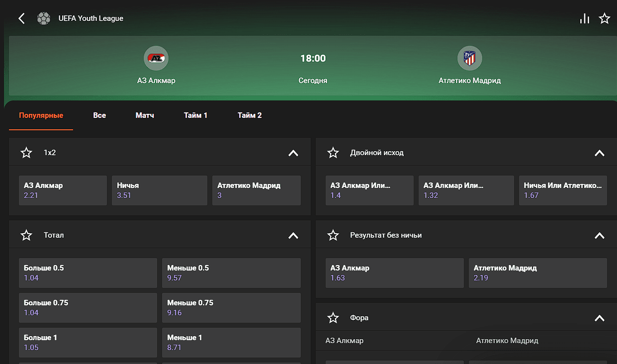Bet Больше 0.75 total
This screenshot has height=364, width=617.
(x=88, y=308)
